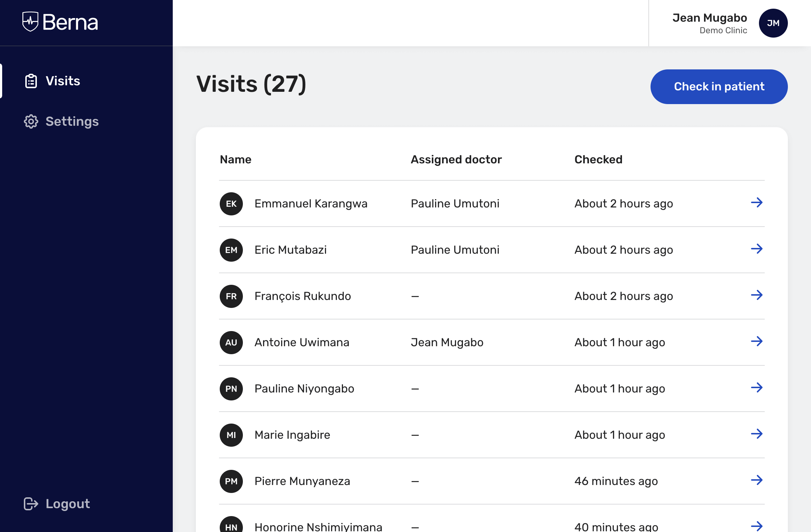
Task: Open the JM avatar in top-right corner
Action: coord(773,23)
